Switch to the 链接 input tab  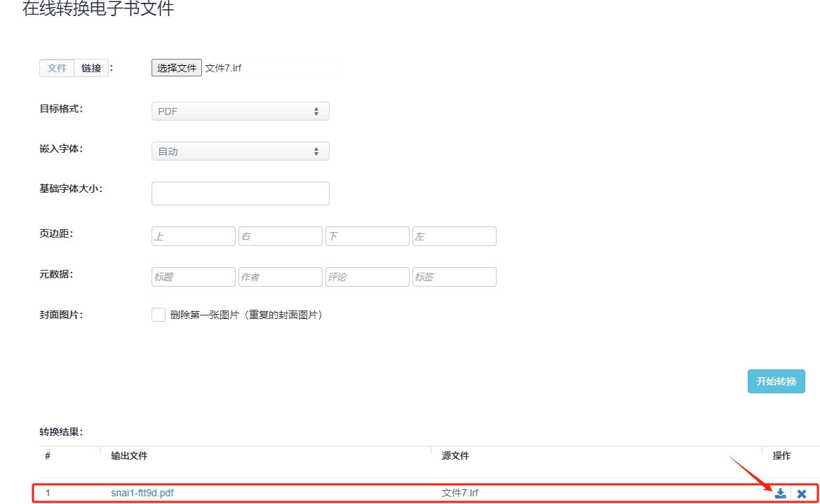click(x=91, y=68)
